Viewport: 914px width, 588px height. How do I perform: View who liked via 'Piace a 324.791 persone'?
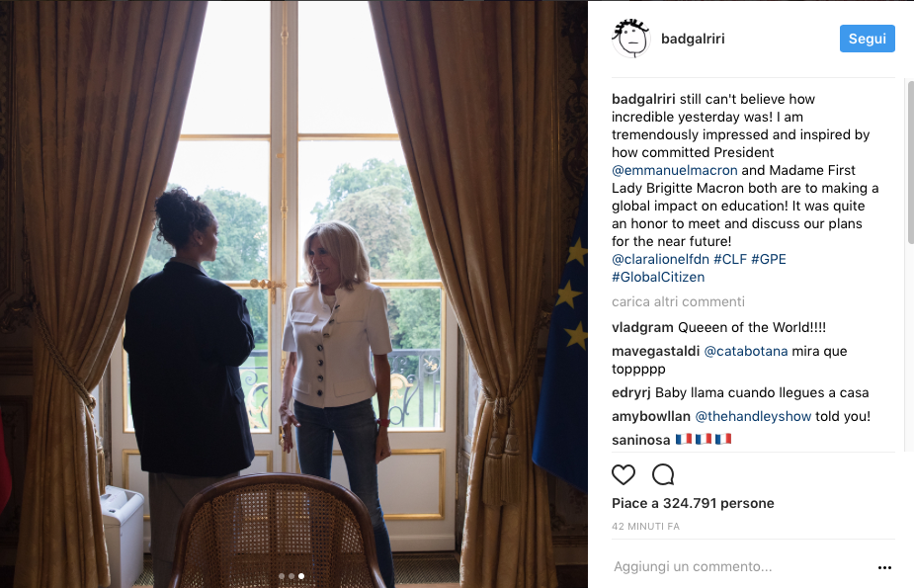[693, 503]
